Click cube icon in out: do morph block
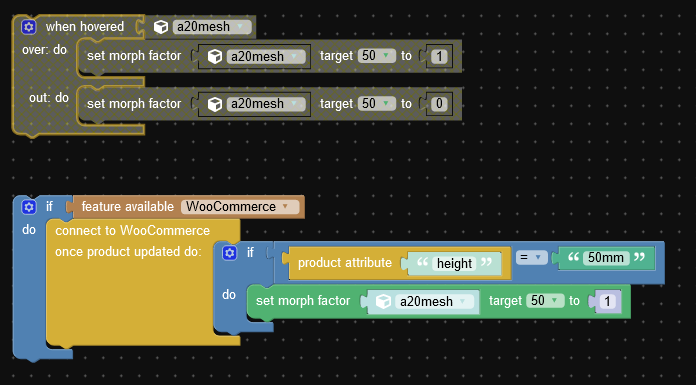696x385 pixels. point(215,104)
